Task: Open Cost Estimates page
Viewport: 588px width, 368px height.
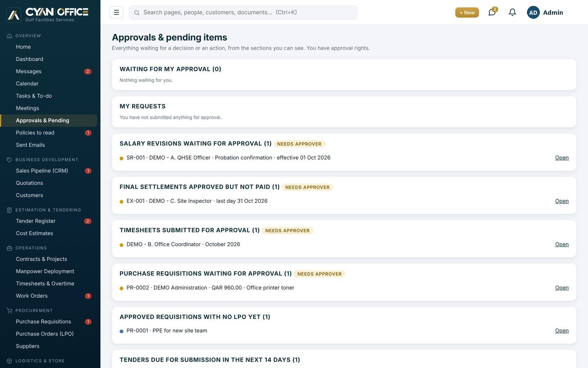Action: tap(49, 233)
